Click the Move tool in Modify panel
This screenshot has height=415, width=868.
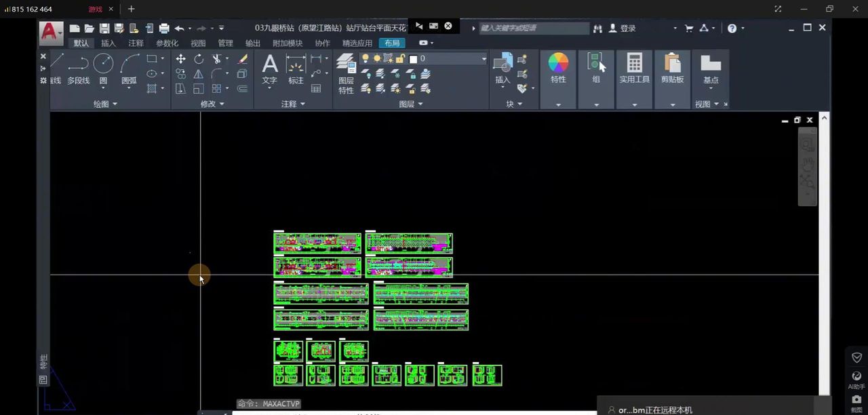180,59
